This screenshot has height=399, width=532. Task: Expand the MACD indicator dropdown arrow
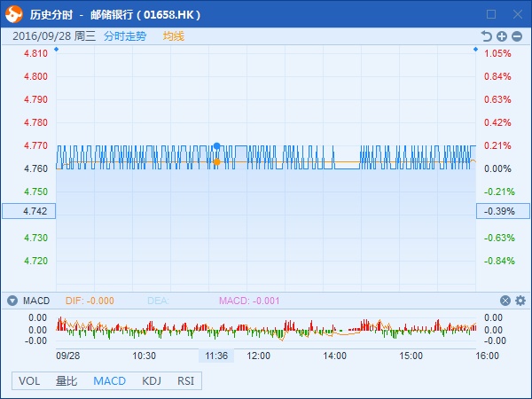tap(12, 301)
